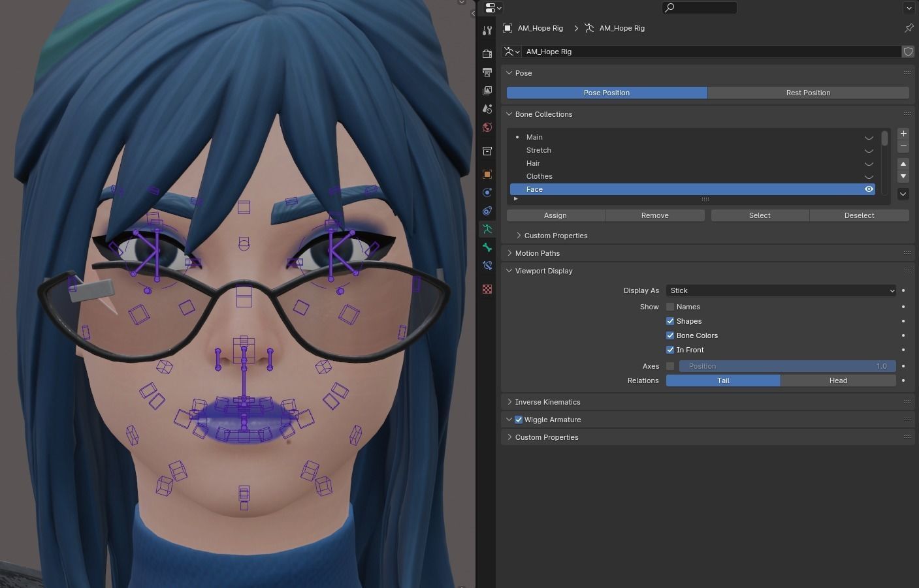This screenshot has height=588, width=919.
Task: Toggle visibility of the Main collection
Action: (869, 137)
